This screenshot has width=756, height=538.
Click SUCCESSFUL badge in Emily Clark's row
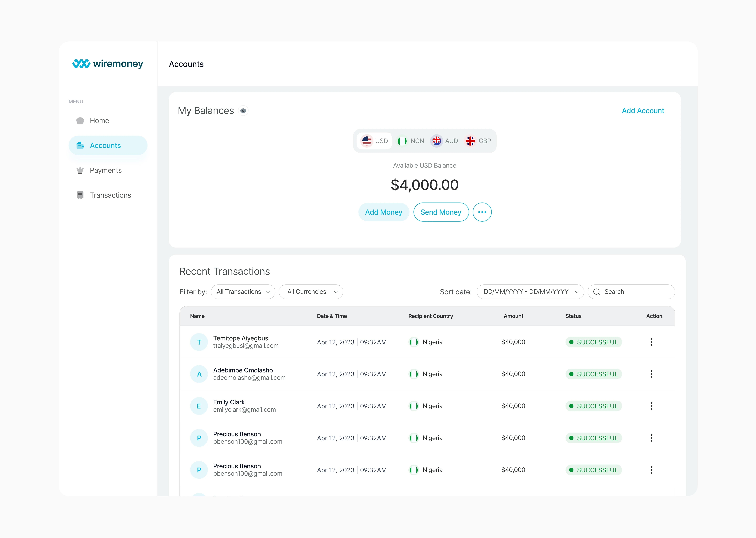594,406
